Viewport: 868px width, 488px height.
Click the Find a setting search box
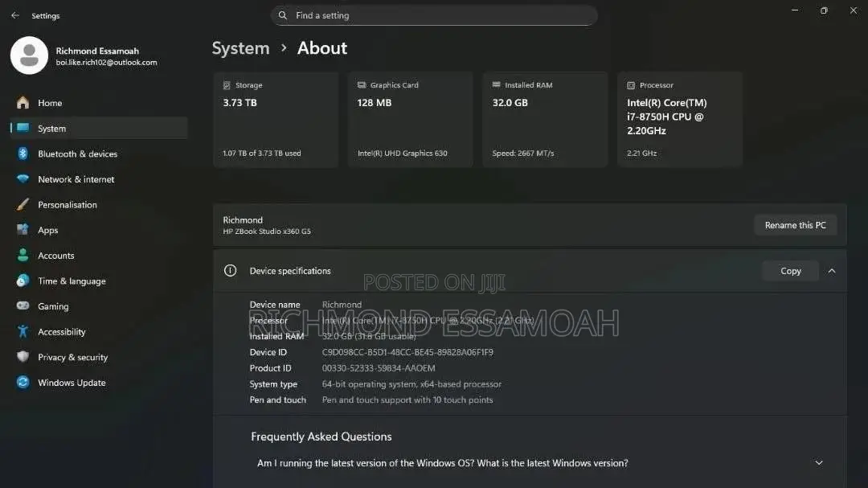[x=434, y=15]
